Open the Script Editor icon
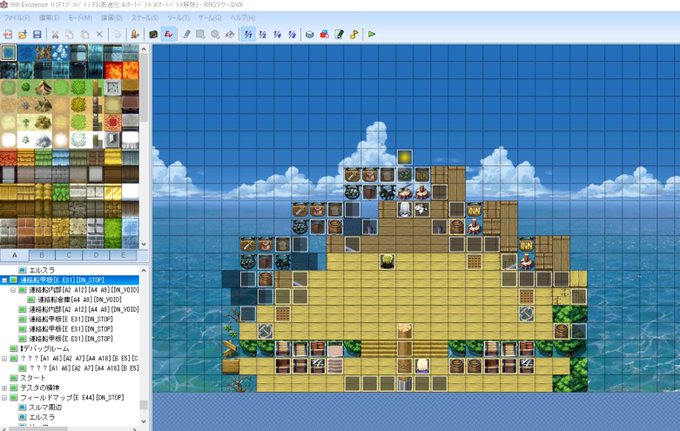Image resolution: width=680 pixels, height=431 pixels. 339,34
